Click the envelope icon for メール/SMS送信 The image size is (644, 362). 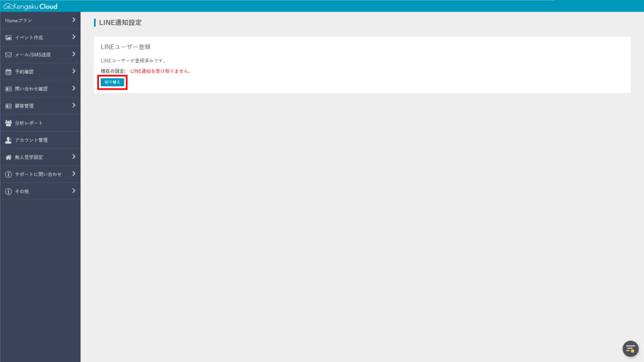coord(8,55)
